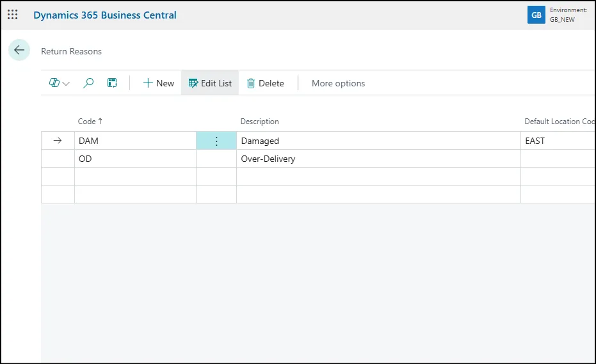596x364 pixels.
Task: Select the EAST location cell
Action: tap(558, 141)
